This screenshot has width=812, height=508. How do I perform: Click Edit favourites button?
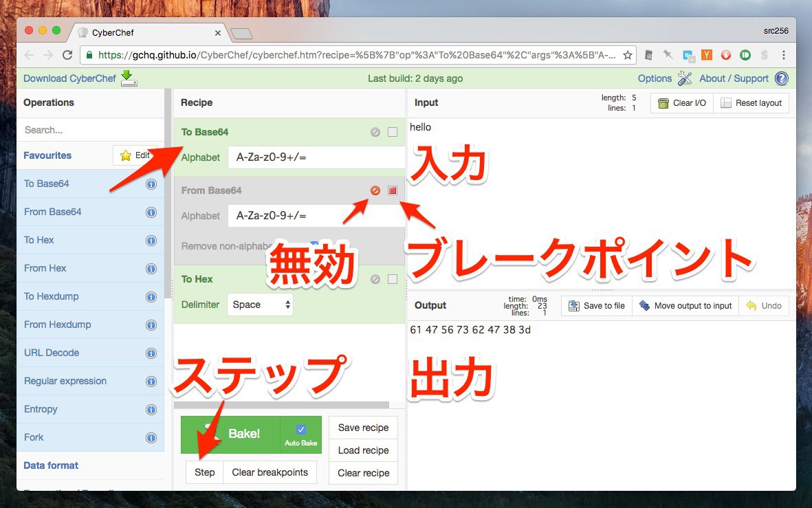(x=135, y=155)
